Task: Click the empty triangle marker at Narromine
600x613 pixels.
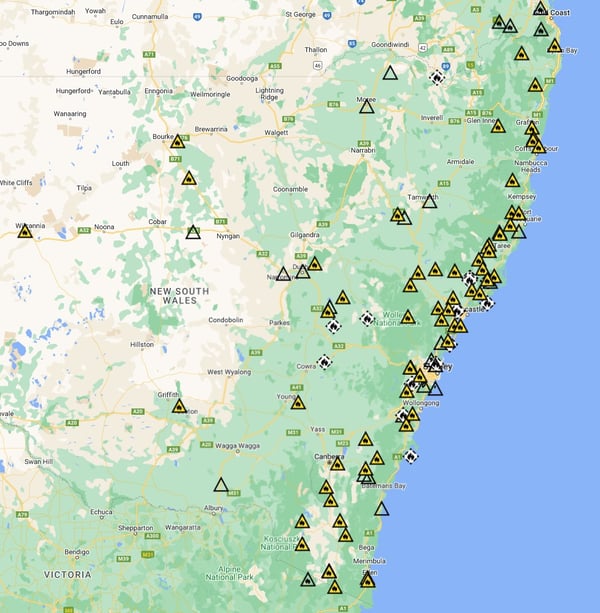Action: 283,274
